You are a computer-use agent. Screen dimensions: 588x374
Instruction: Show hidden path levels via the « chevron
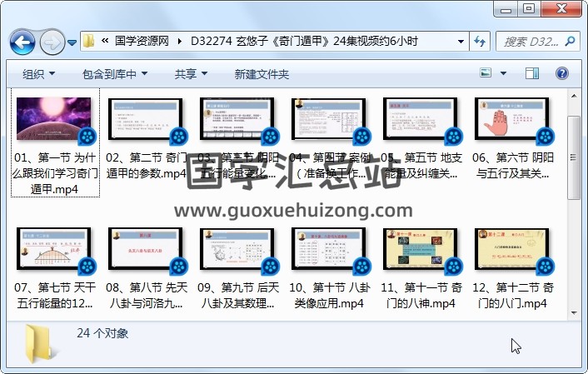coord(105,41)
